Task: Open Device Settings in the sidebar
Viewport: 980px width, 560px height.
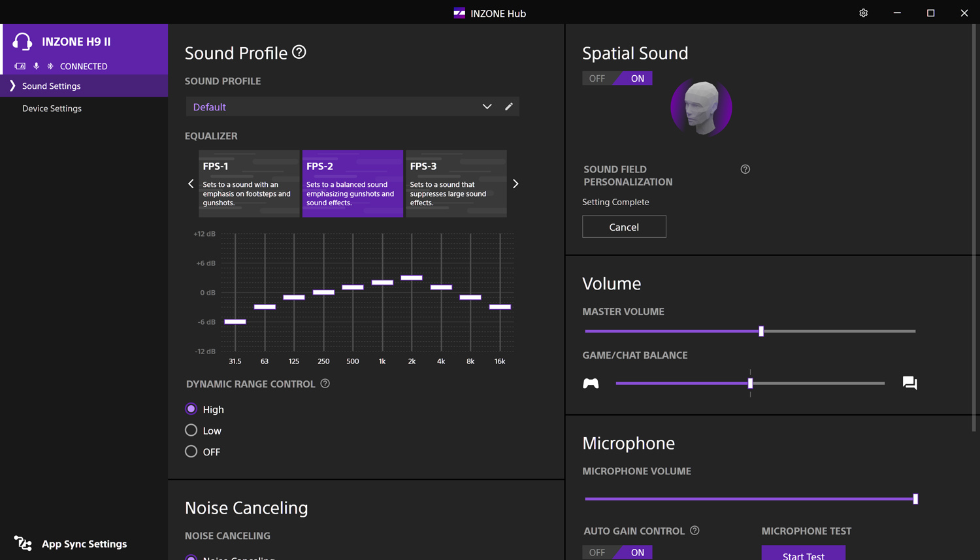Action: [x=52, y=108]
